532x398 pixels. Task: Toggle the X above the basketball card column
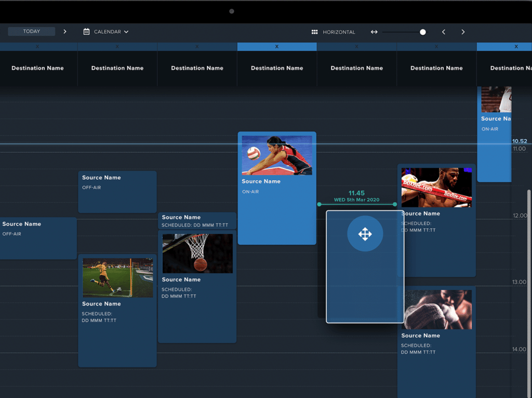[197, 47]
